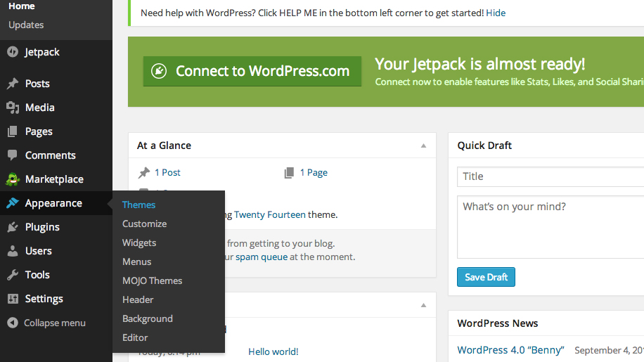Image resolution: width=644 pixels, height=362 pixels.
Task: Click the pushpin icon beside 1 Post
Action: coord(143,173)
